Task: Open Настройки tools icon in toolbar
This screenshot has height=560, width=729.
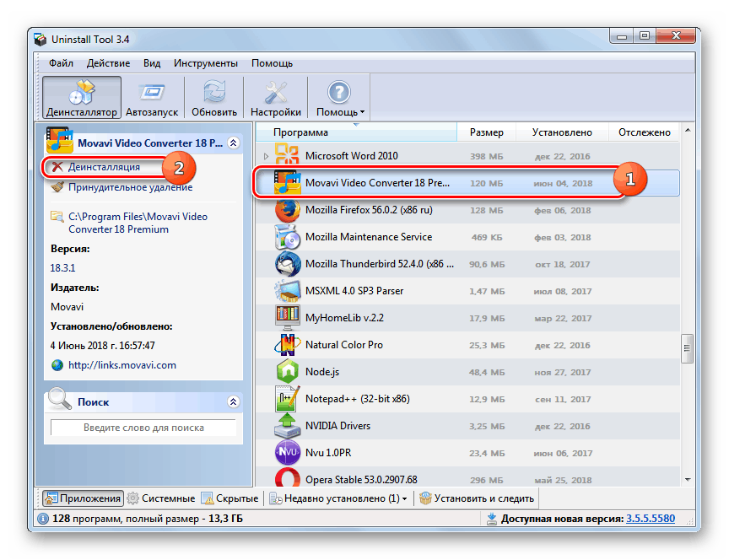Action: coord(275,91)
